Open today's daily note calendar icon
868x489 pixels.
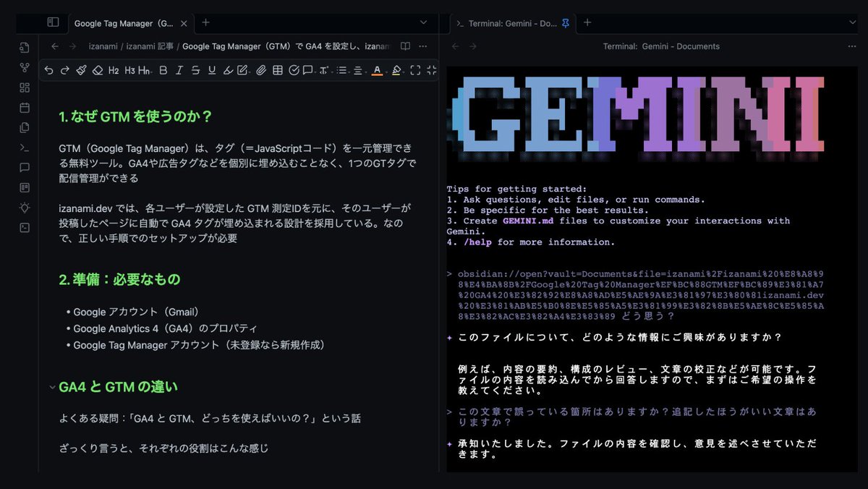(25, 108)
